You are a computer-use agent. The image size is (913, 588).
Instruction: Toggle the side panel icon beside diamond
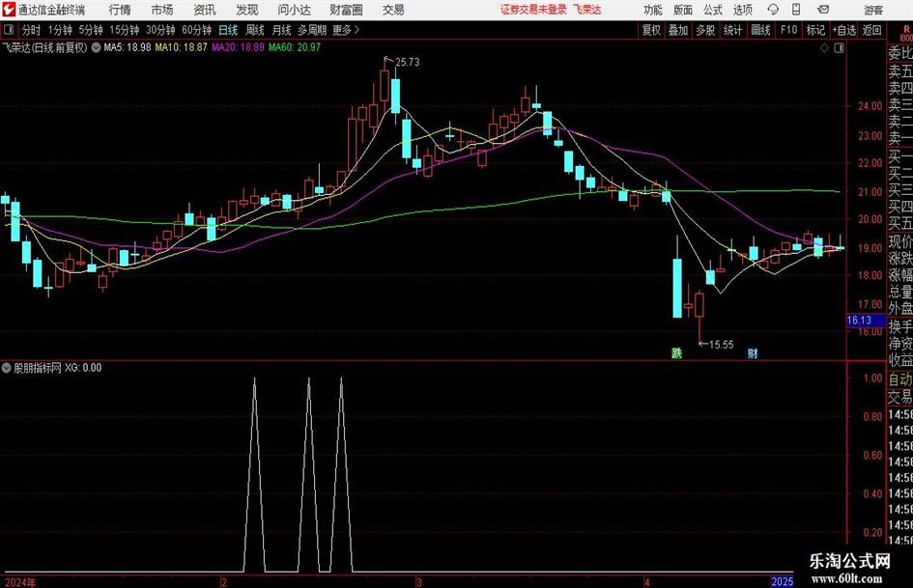[839, 48]
